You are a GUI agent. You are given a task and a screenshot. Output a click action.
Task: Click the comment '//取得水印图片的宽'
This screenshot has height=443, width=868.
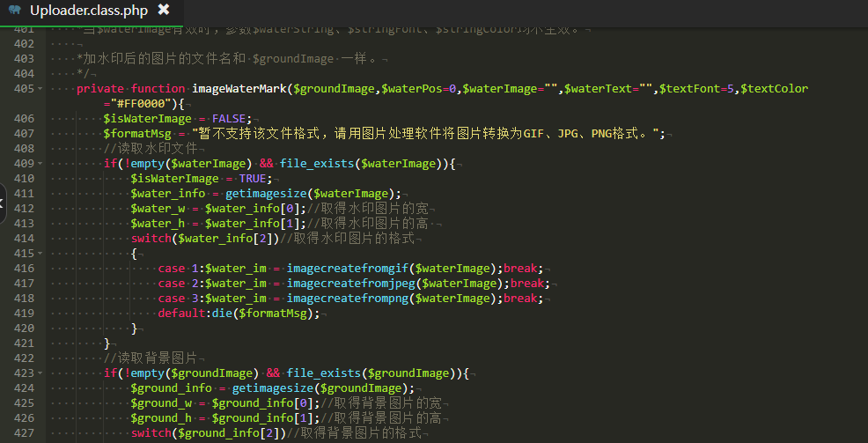pos(368,208)
